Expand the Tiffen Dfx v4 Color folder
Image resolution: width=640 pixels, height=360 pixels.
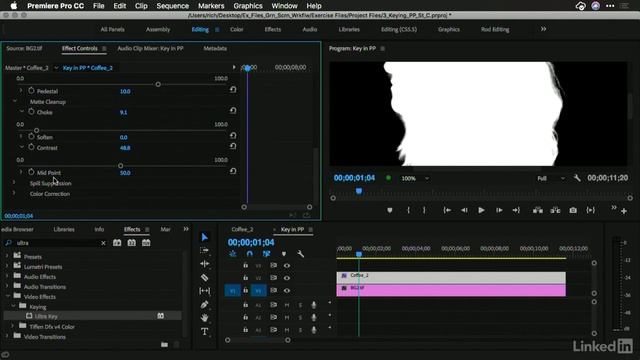click(x=13, y=326)
